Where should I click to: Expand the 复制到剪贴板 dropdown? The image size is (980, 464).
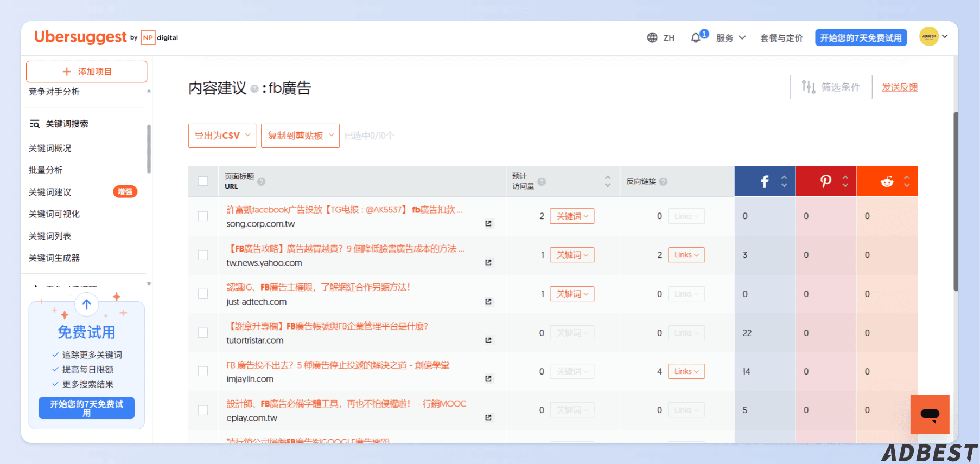pyautogui.click(x=300, y=136)
